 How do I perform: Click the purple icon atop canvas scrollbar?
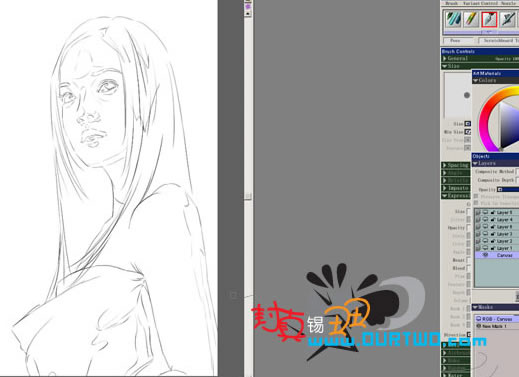(248, 6)
